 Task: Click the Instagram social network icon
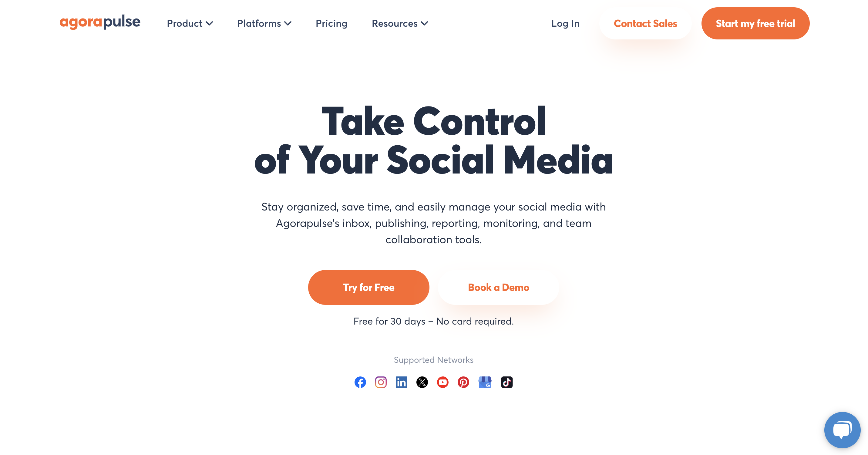click(381, 382)
